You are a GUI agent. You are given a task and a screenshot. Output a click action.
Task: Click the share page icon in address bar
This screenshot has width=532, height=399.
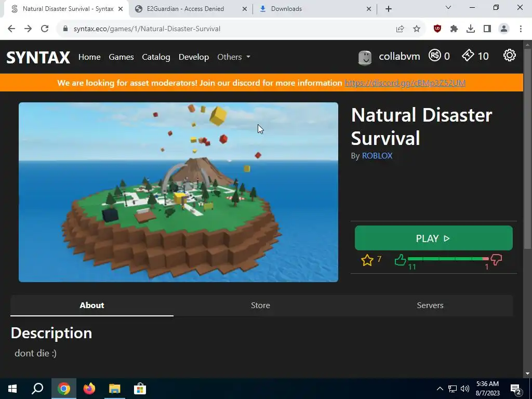pyautogui.click(x=400, y=29)
